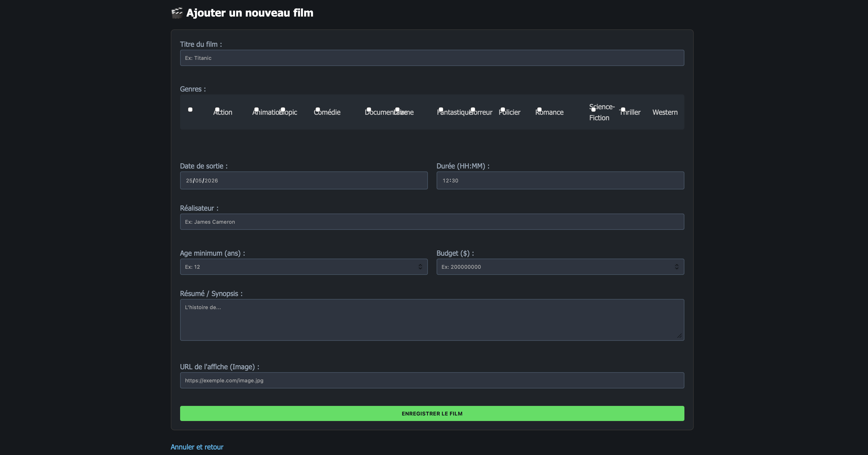Click inside the Résumé / Synopsis textarea
Viewport: 868px width, 455px height.
tap(432, 320)
